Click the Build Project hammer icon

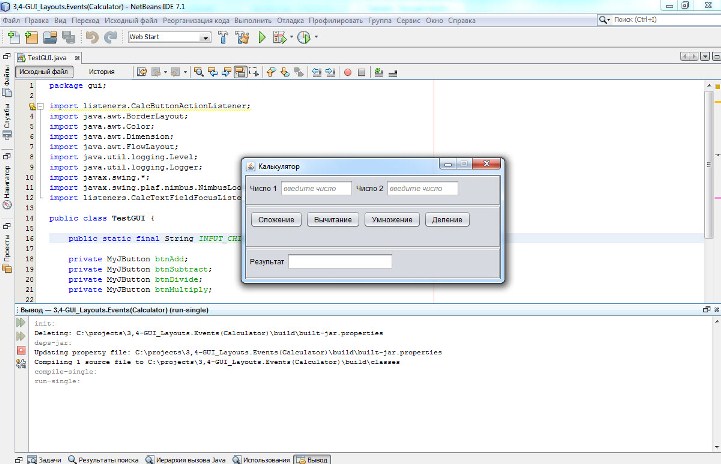tap(223, 37)
